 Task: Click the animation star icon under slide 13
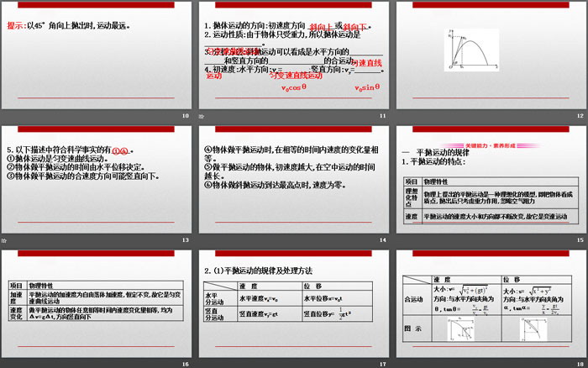(x=4, y=240)
